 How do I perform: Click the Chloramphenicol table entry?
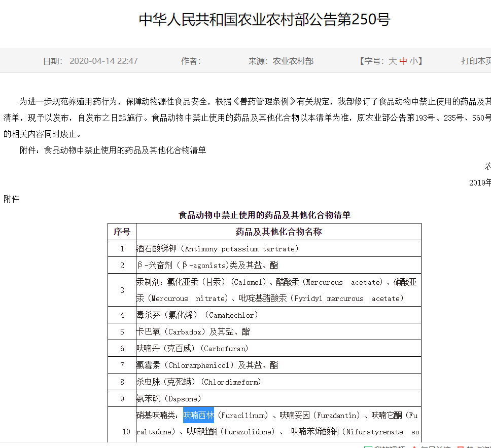click(x=207, y=365)
